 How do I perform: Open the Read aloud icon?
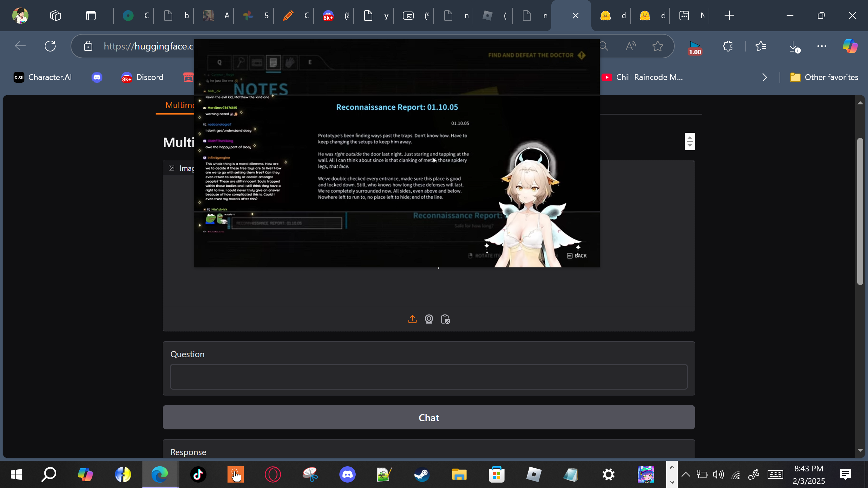point(631,46)
